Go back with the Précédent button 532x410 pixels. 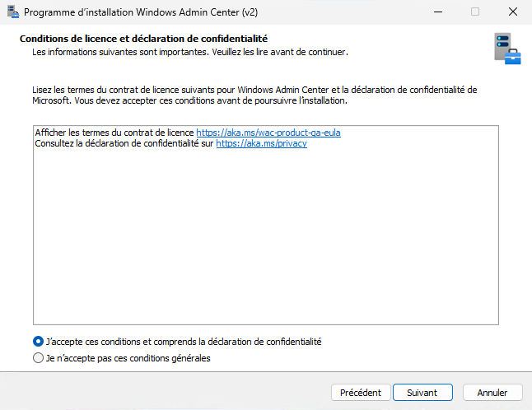tap(361, 393)
